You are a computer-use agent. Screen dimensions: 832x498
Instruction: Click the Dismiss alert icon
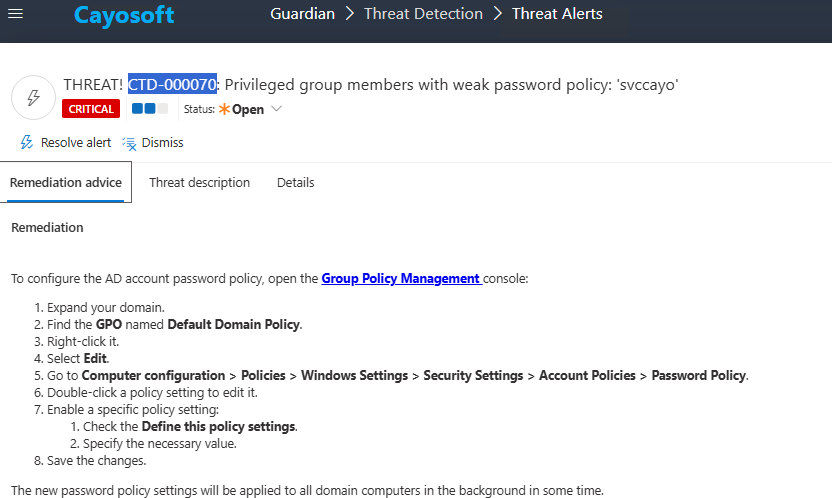(129, 143)
